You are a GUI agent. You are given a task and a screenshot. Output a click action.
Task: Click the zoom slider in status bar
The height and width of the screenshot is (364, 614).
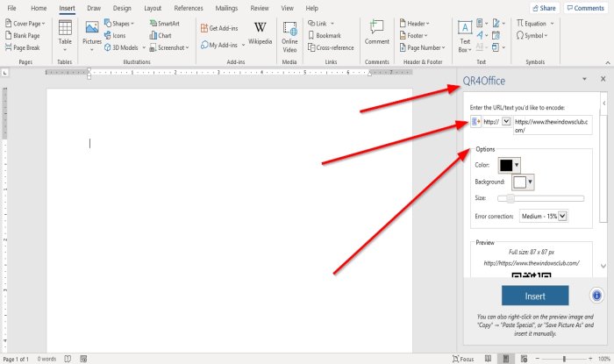pos(564,359)
